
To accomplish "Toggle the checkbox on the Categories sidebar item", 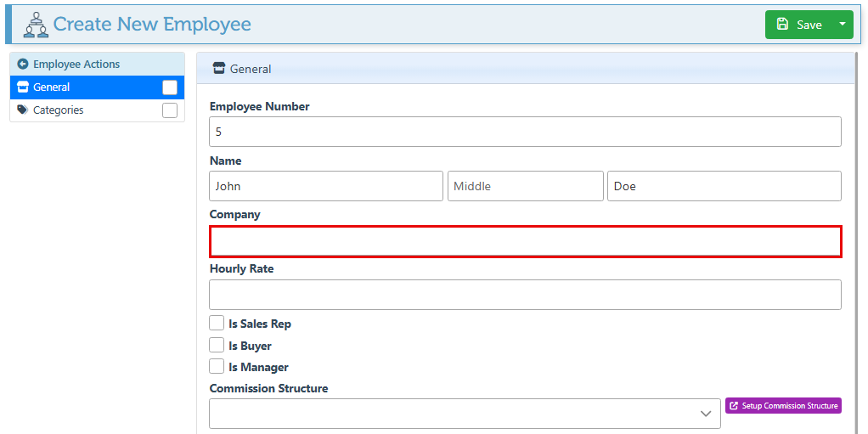I will point(170,110).
